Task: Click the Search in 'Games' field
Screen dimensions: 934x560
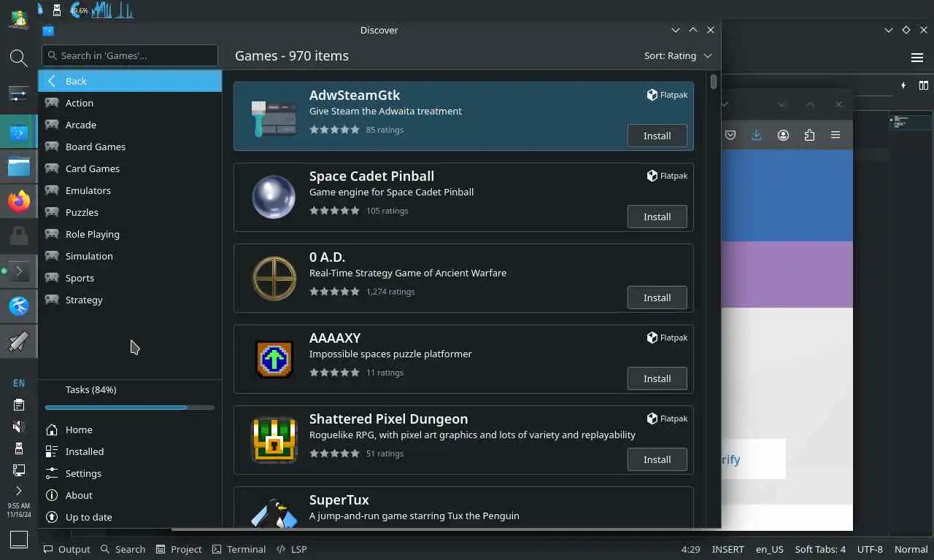Action: point(130,55)
